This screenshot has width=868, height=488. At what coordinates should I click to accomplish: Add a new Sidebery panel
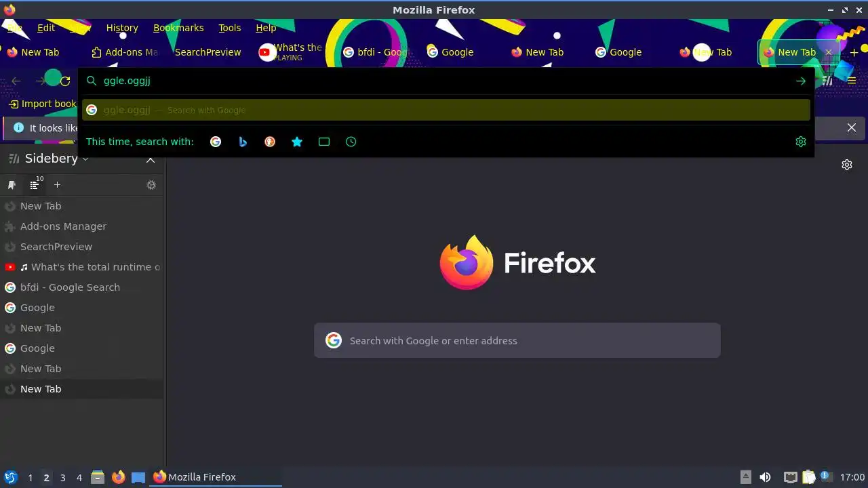point(57,185)
